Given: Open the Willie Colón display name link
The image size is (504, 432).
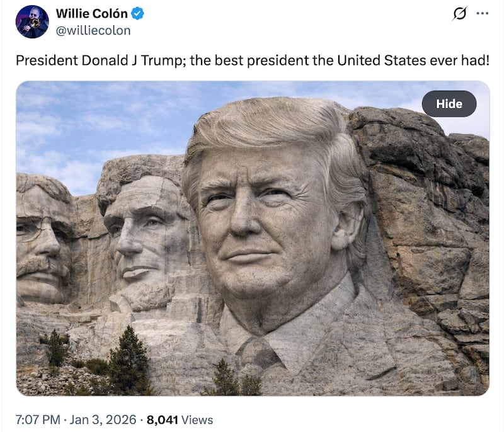Looking at the screenshot, I should [x=91, y=13].
